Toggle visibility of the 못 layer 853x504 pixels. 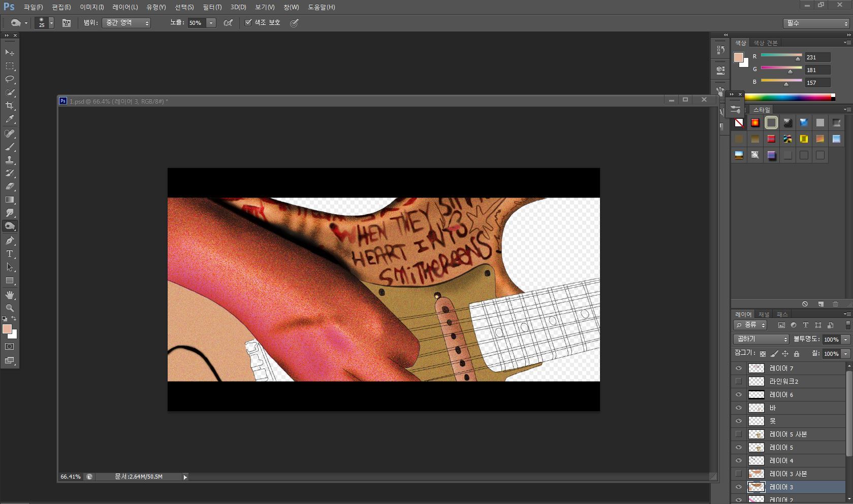739,421
